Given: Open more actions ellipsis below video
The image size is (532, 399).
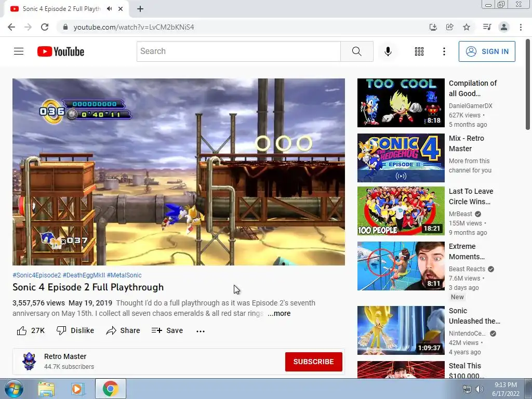Looking at the screenshot, I should tap(201, 331).
